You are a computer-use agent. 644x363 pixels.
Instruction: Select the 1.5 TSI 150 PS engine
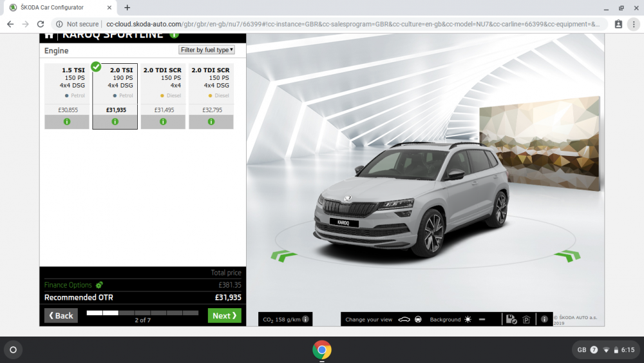tap(67, 89)
